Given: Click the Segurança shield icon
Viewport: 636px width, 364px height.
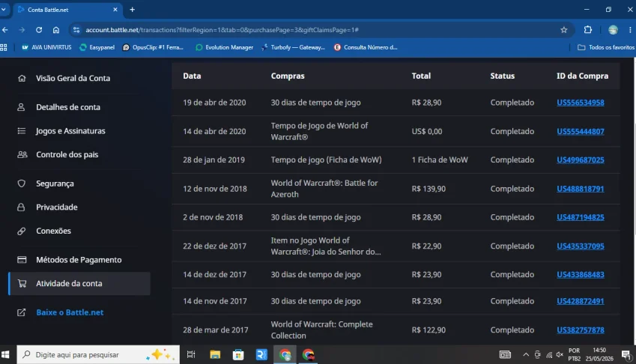Looking at the screenshot, I should click(x=22, y=183).
